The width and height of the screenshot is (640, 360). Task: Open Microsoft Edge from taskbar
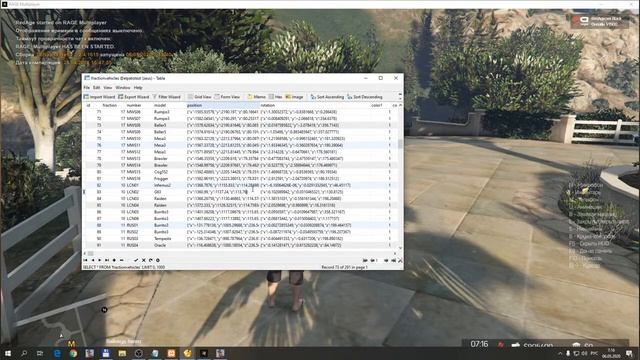pyautogui.click(x=57, y=353)
